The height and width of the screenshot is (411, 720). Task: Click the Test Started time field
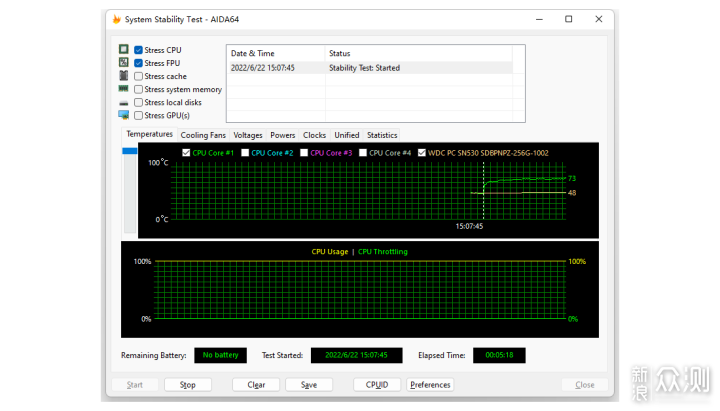click(x=356, y=355)
